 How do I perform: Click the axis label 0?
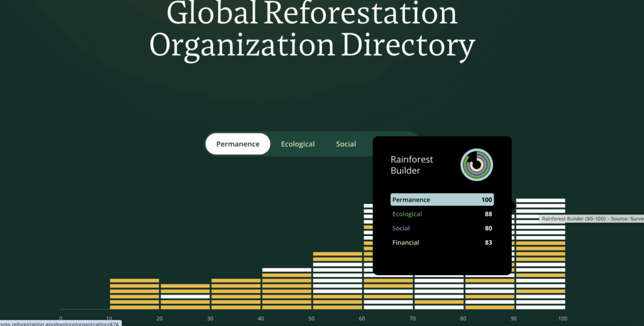point(61,318)
